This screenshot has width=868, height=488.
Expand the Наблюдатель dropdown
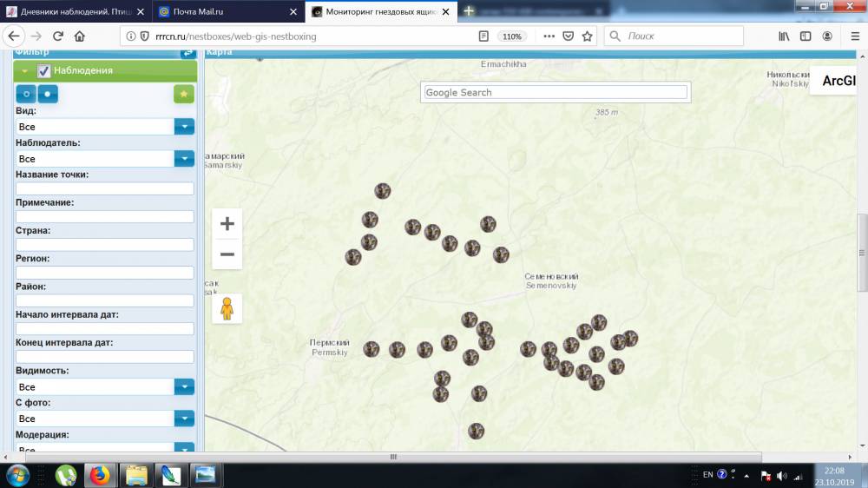[184, 159]
